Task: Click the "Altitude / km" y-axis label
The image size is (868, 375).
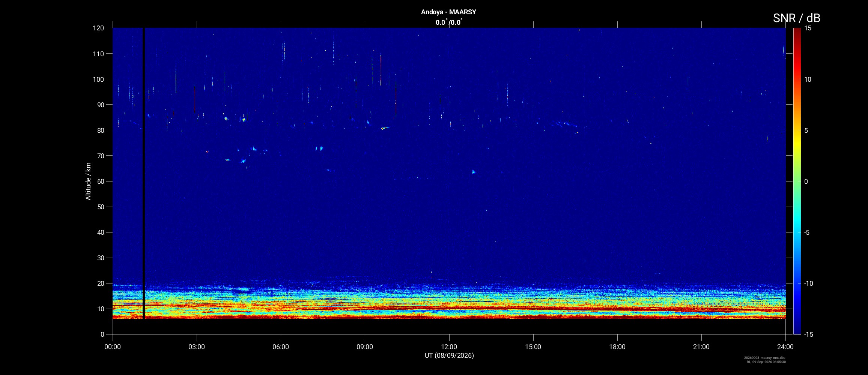Action: click(88, 181)
